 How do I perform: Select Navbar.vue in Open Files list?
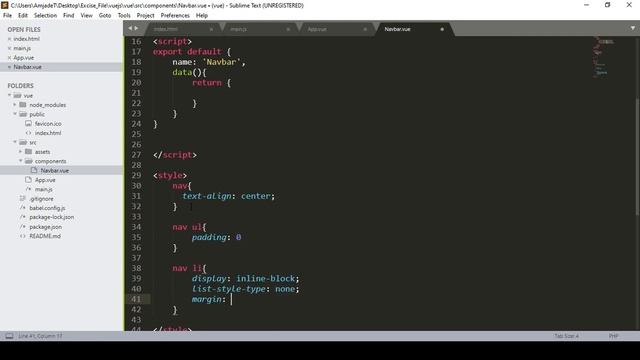coord(27,67)
